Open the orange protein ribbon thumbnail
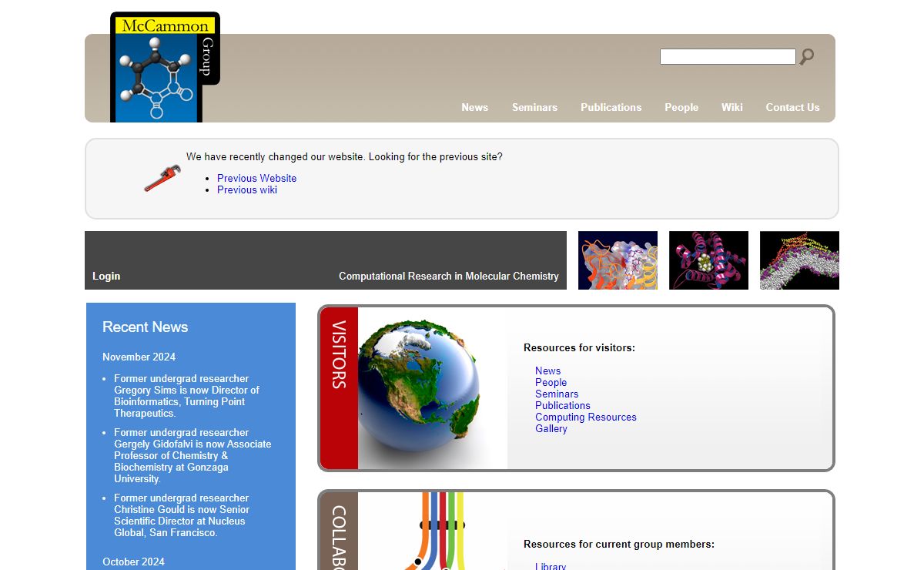Viewport: 924px width, 570px height. [x=618, y=260]
